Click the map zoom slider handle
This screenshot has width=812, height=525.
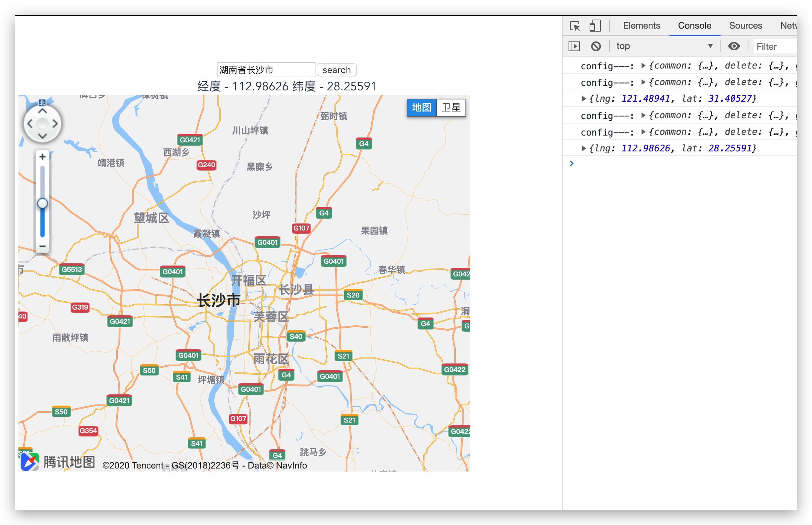[x=43, y=203]
